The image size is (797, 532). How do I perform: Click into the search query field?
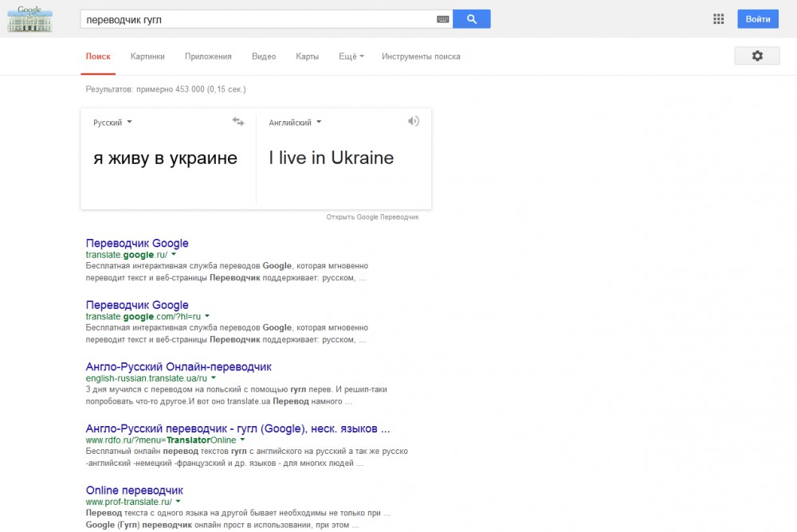[255, 19]
